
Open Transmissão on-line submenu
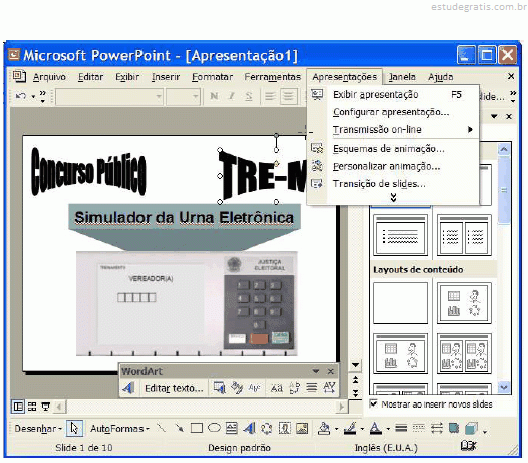pos(393,130)
